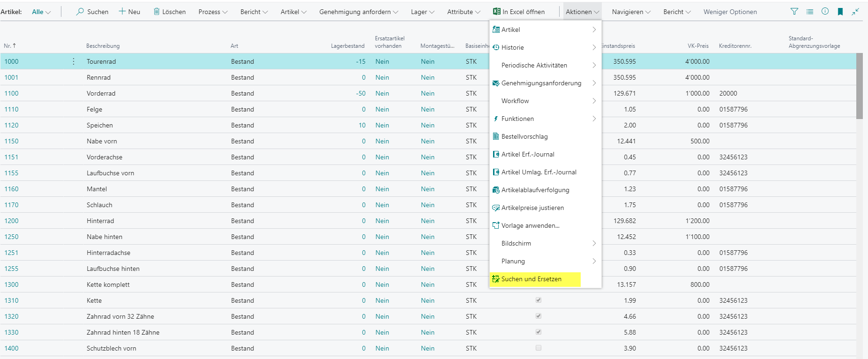Expand the Prozess dropdown
Screen dimensions: 868x359
pyautogui.click(x=213, y=12)
